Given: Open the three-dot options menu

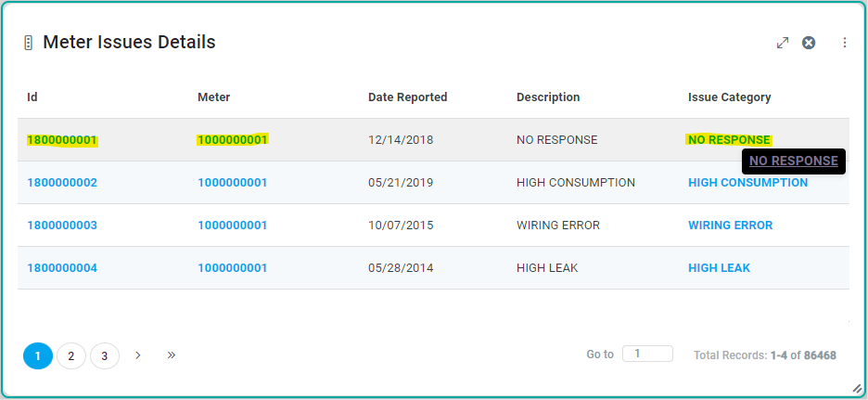Looking at the screenshot, I should tap(844, 43).
